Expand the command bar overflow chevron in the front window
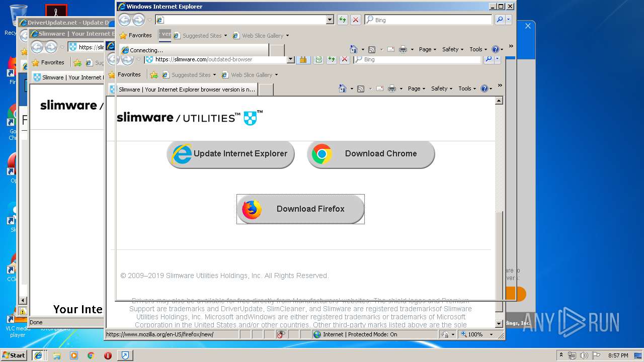The image size is (644, 362). pyautogui.click(x=511, y=46)
